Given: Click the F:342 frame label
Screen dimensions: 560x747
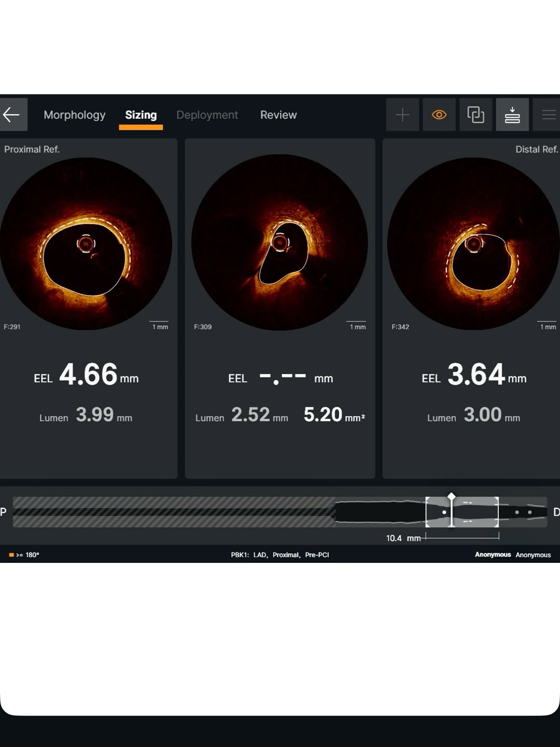Looking at the screenshot, I should tap(400, 327).
